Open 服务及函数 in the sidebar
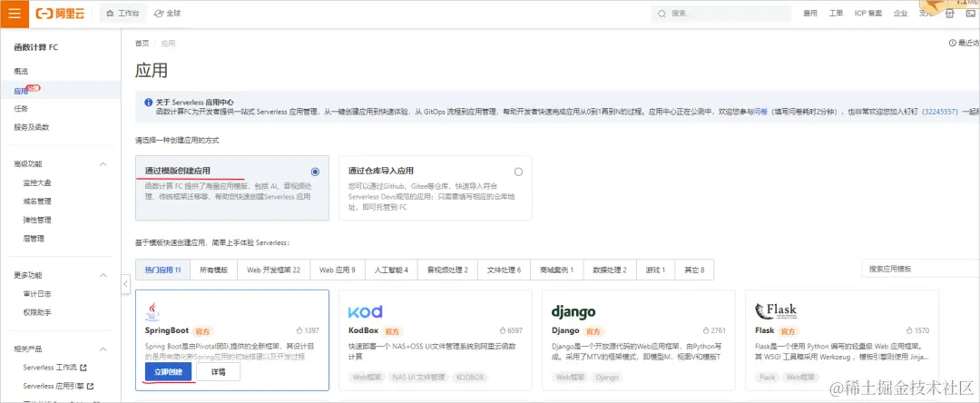The image size is (980, 403). coord(31,127)
